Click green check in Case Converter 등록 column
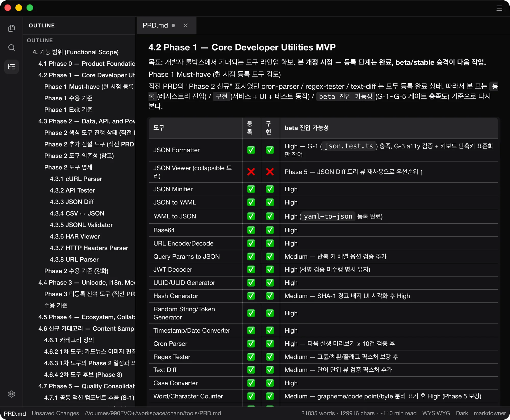510x420 pixels. click(x=251, y=383)
